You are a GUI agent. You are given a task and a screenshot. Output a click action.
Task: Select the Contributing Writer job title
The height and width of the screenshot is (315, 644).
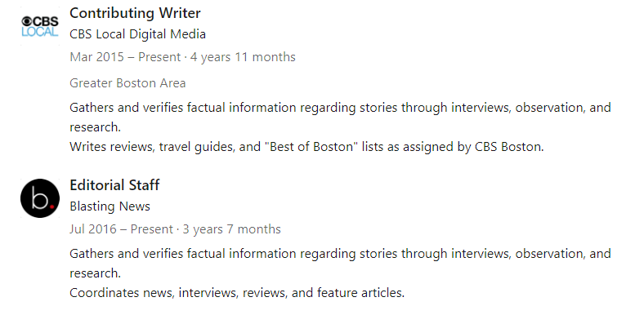135,13
